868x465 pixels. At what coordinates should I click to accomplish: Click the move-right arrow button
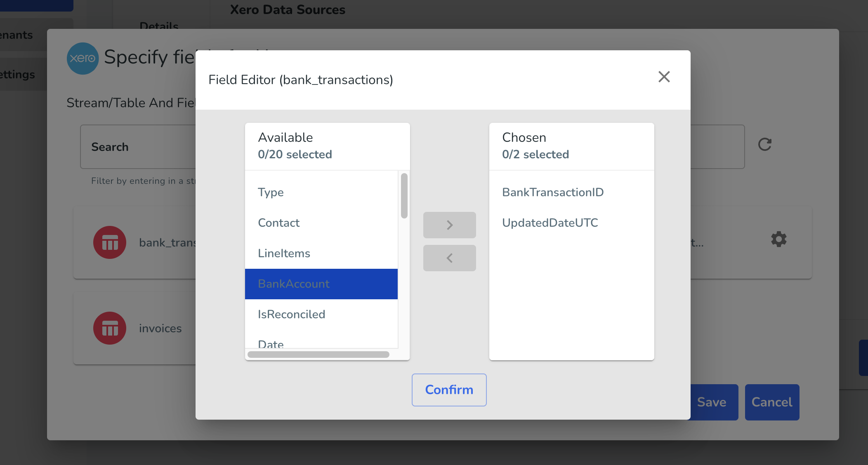click(449, 225)
